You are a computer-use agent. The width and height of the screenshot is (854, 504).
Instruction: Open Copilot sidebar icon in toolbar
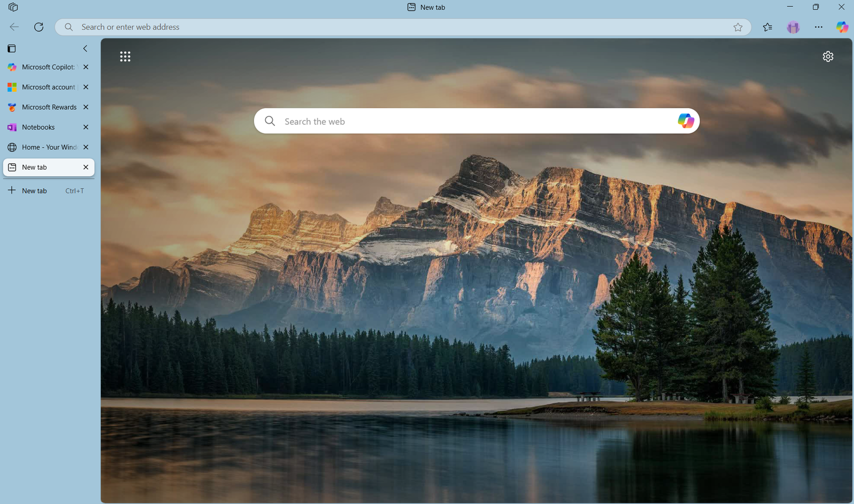pyautogui.click(x=842, y=27)
